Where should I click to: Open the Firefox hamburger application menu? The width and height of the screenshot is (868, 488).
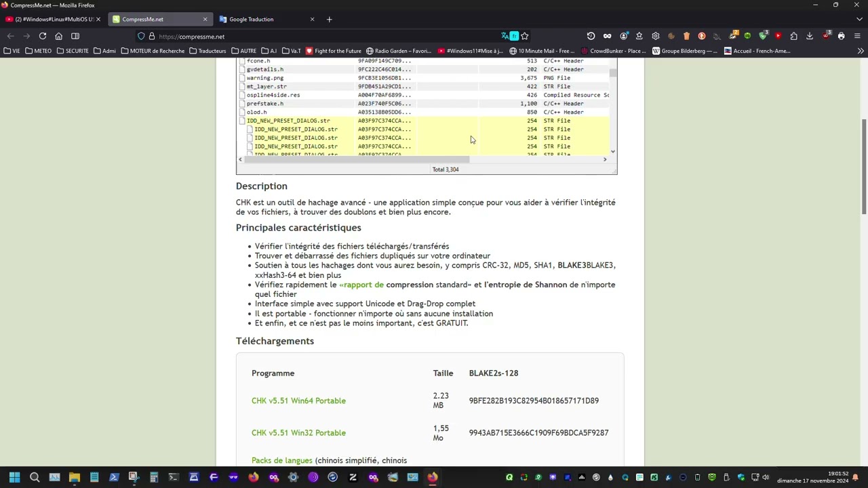point(857,36)
